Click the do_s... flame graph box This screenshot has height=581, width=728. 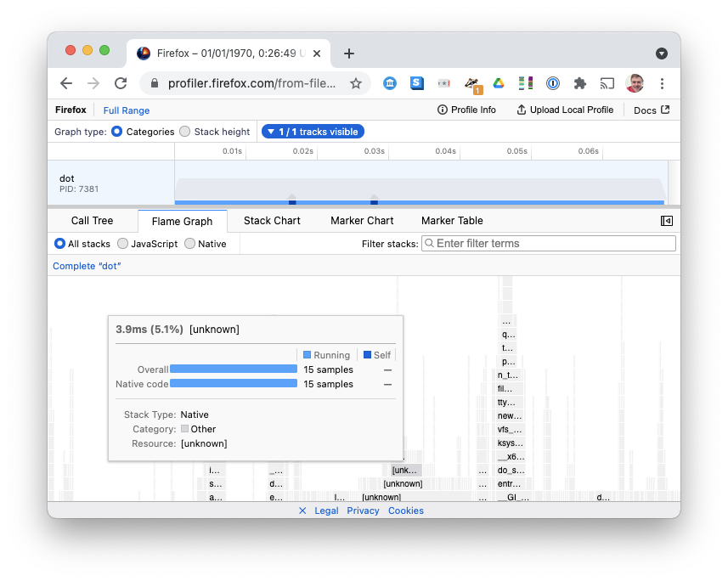coord(511,471)
